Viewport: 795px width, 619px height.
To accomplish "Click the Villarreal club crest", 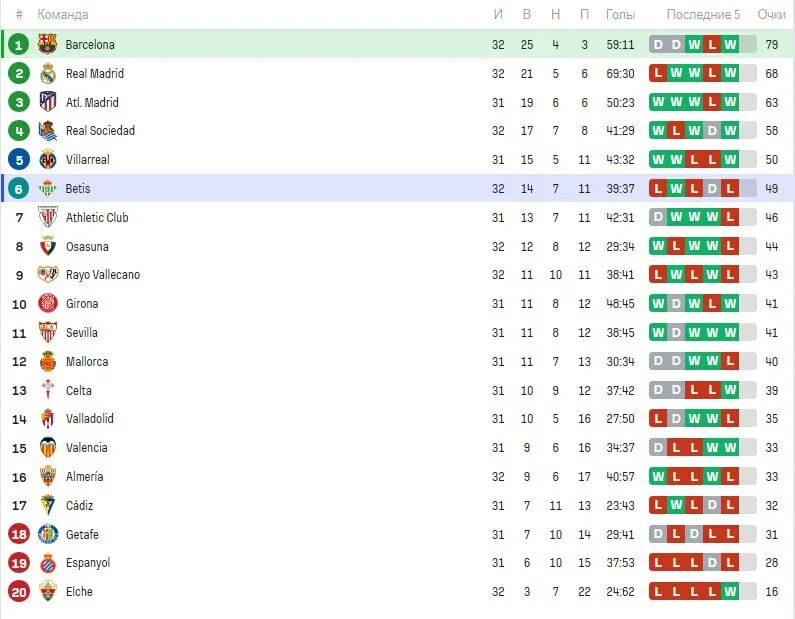I will pos(48,160).
